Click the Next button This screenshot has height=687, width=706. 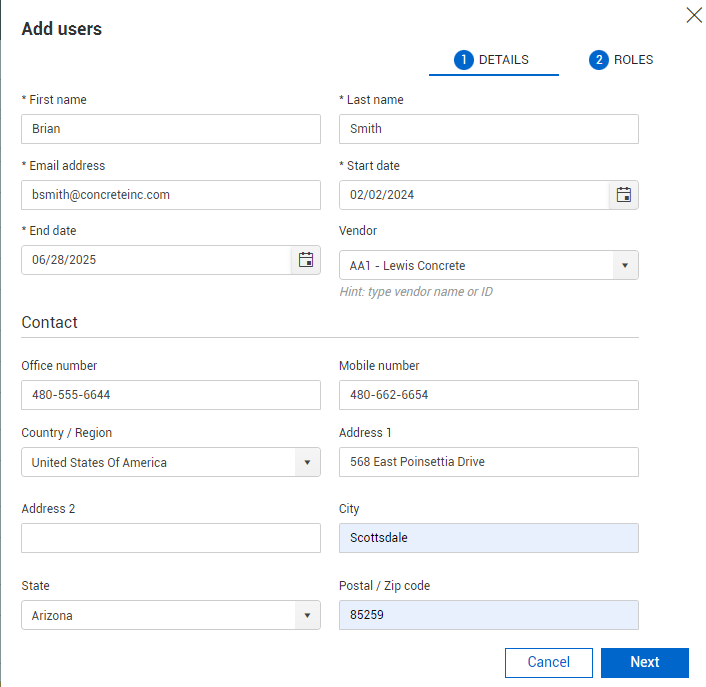pyautogui.click(x=644, y=662)
